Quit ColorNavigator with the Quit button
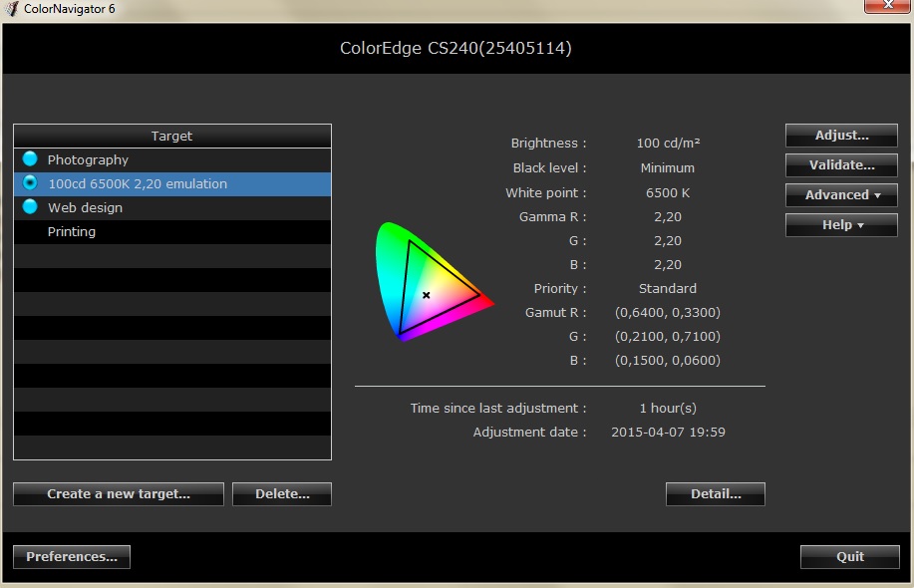The height and width of the screenshot is (588, 914). click(x=850, y=557)
